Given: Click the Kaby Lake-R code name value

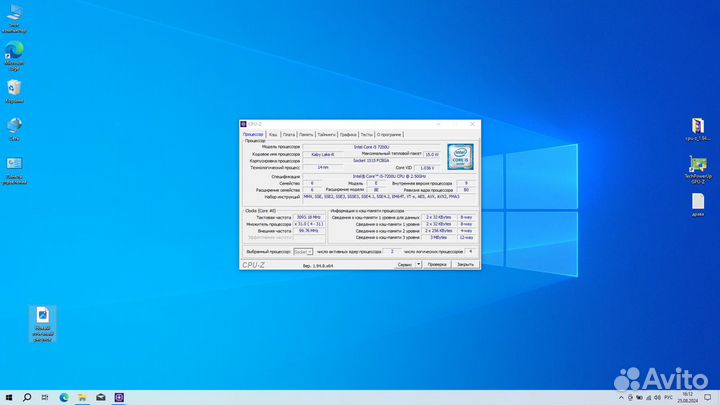Looking at the screenshot, I should pyautogui.click(x=323, y=154).
